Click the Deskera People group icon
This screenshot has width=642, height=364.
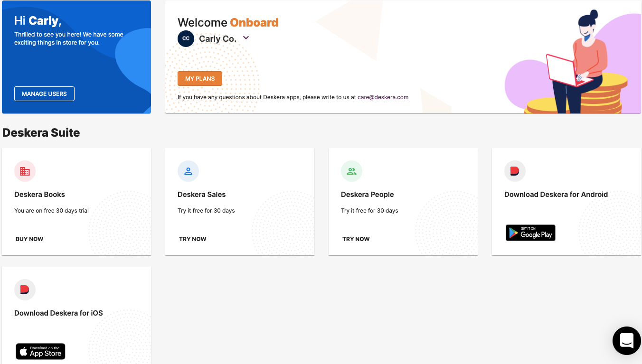[x=351, y=171]
